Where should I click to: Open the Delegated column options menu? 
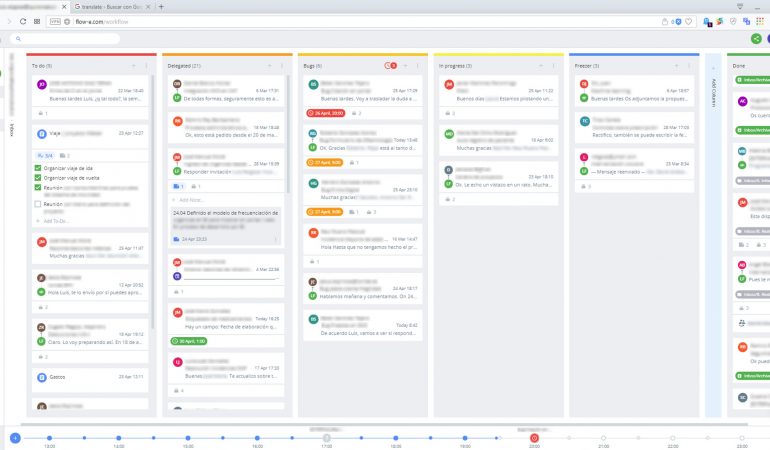pyautogui.click(x=283, y=65)
